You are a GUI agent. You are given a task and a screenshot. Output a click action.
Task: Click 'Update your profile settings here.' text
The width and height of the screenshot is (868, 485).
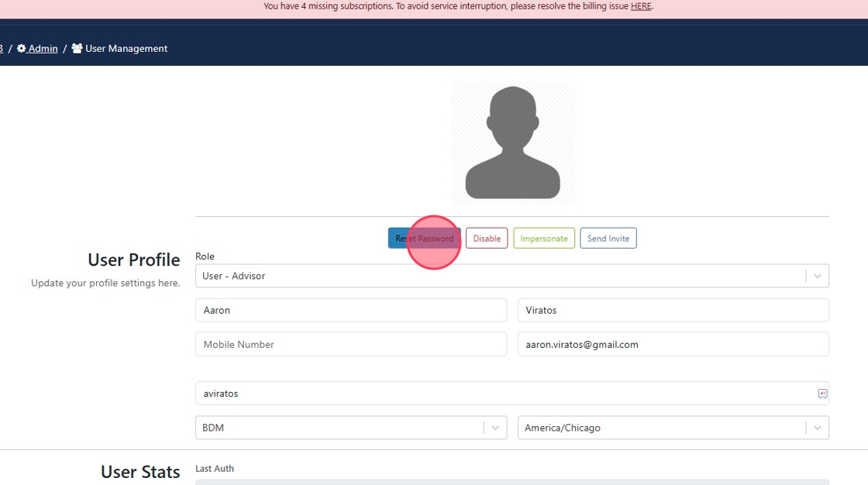point(105,283)
